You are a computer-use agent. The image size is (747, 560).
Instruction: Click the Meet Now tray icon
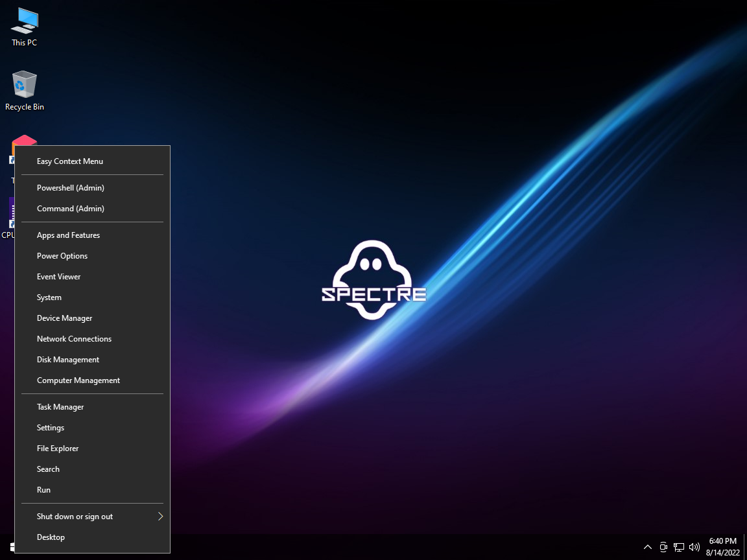tap(663, 547)
